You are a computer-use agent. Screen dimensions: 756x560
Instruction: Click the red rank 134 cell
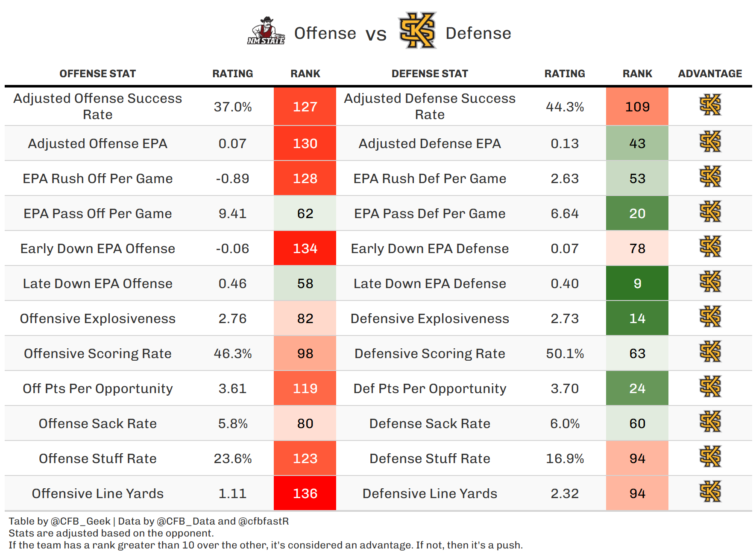(x=305, y=248)
